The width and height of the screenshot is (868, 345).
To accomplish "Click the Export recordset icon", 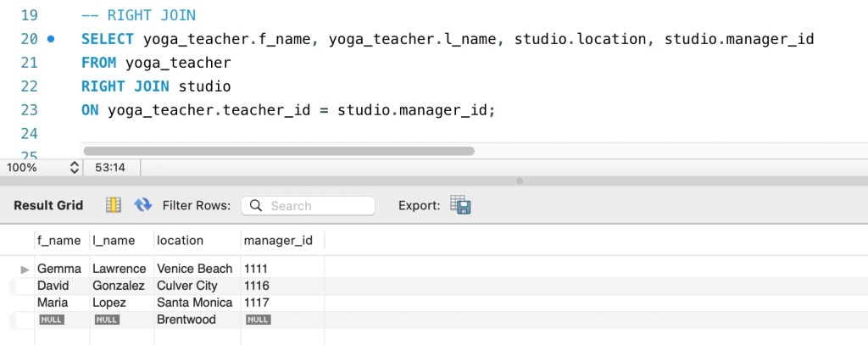I will coord(460,205).
